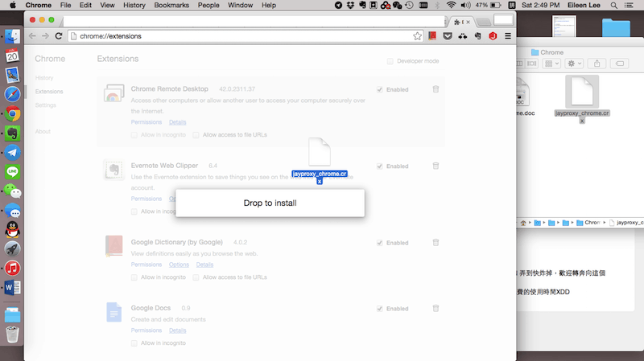The image size is (644, 361).
Task: Open the Trash in the dock
Action: 12,334
